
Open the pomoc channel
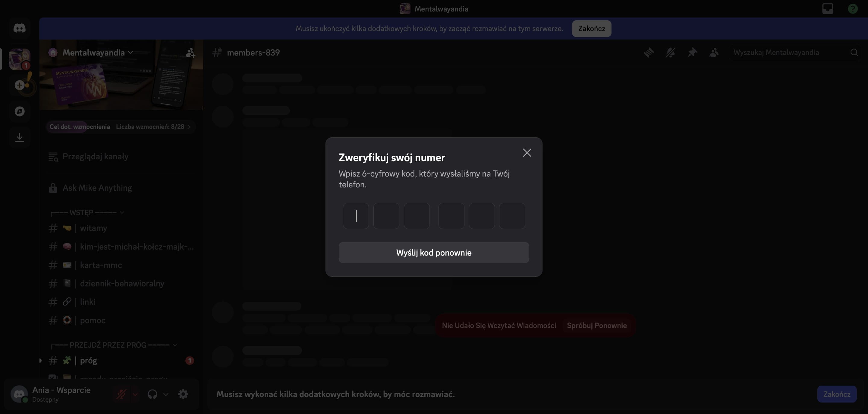(121, 320)
